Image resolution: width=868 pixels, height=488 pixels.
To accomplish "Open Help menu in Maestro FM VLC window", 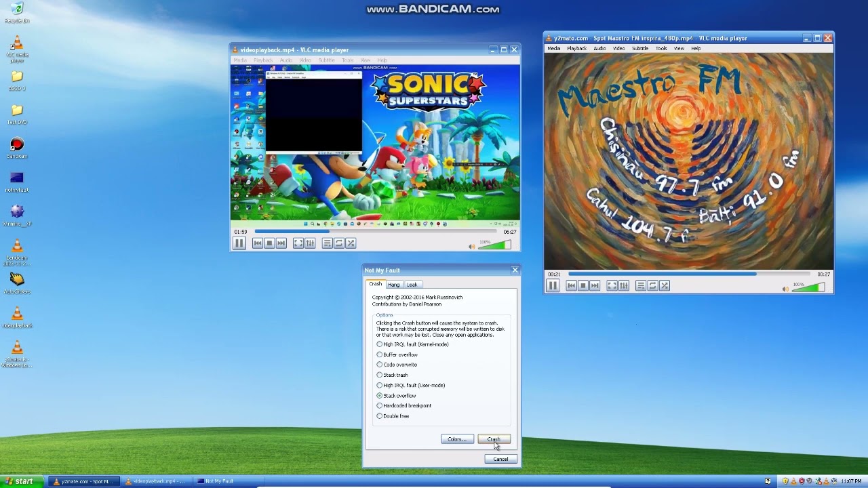I will click(696, 49).
